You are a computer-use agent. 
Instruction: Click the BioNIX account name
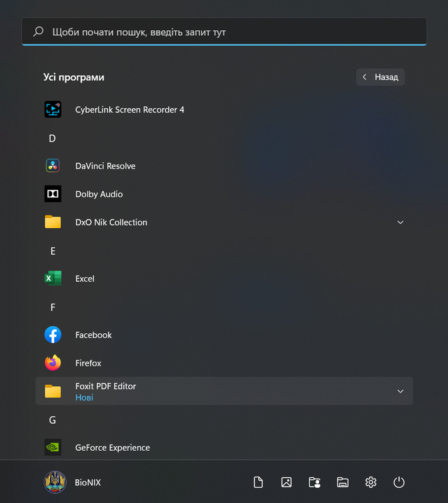(87, 482)
